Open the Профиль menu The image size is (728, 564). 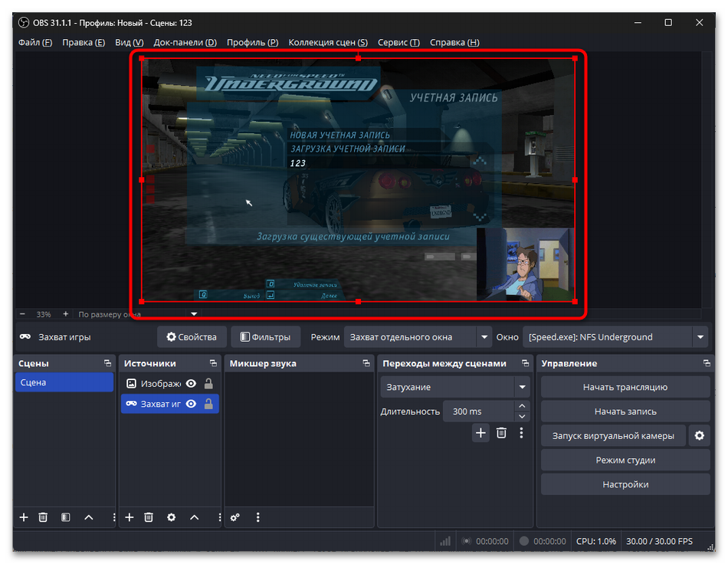click(253, 42)
